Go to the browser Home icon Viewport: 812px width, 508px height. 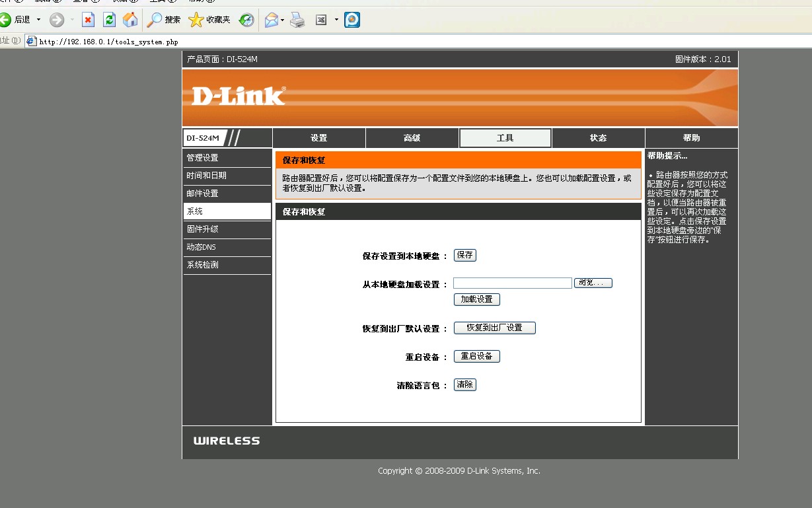(x=130, y=20)
